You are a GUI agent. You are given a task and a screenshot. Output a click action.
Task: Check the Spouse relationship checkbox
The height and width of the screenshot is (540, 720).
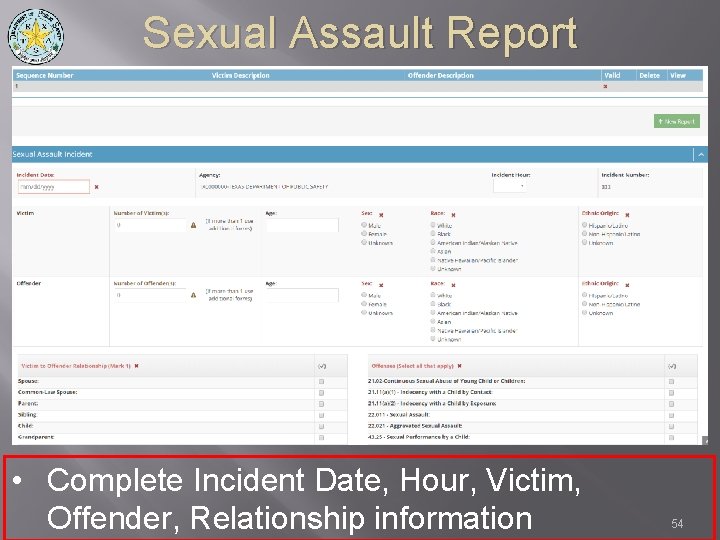[321, 382]
